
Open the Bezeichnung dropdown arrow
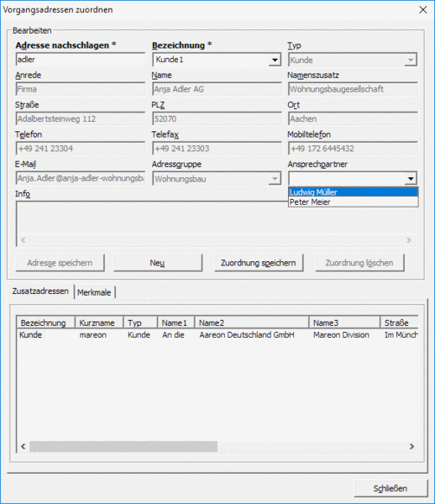coord(275,60)
